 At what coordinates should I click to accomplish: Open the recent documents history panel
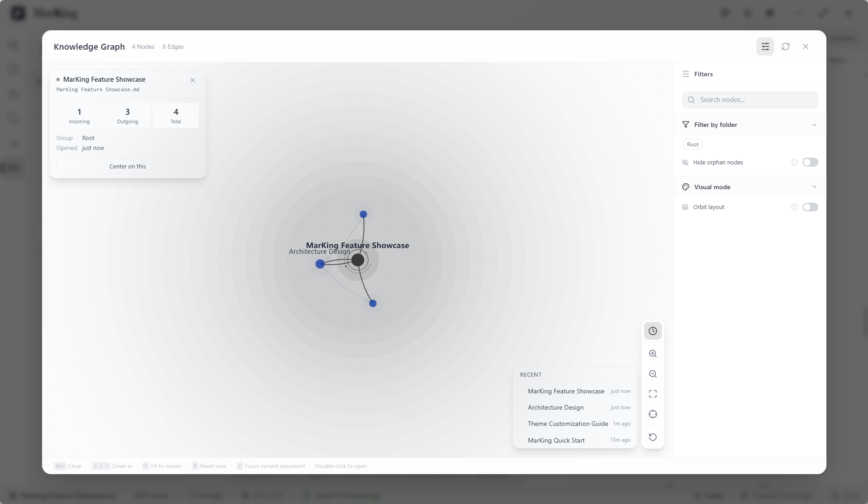click(653, 331)
